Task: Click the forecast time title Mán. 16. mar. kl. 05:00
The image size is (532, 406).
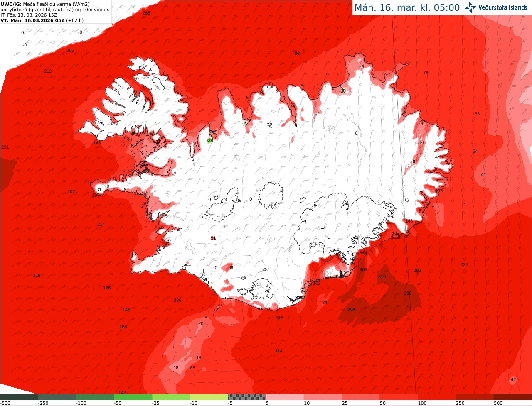Action: 407,7
